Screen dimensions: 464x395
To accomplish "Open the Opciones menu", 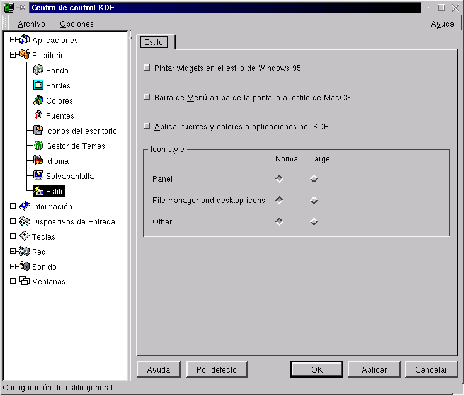I will point(76,24).
